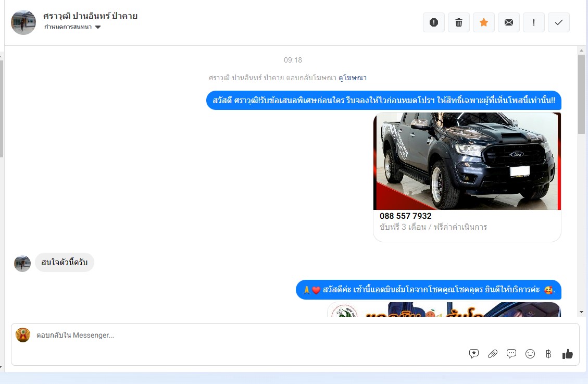Click the spam octagon warning icon

(433, 22)
